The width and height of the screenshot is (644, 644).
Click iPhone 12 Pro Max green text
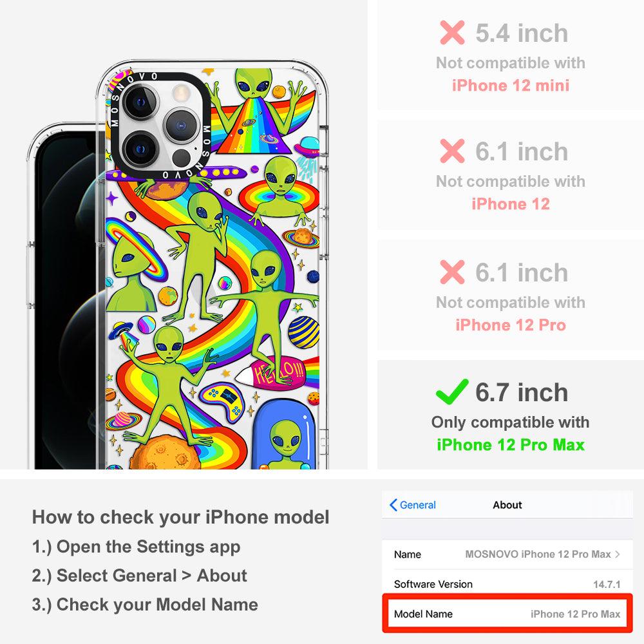pyautogui.click(x=511, y=445)
